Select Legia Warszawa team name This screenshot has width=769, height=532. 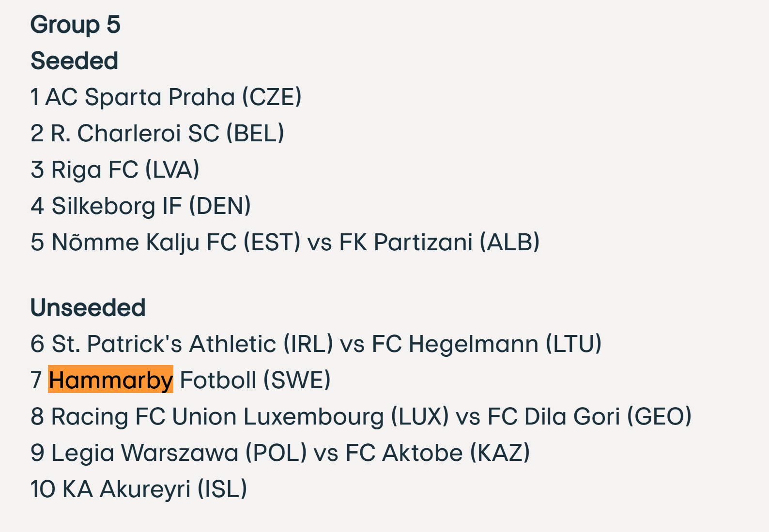(x=145, y=453)
